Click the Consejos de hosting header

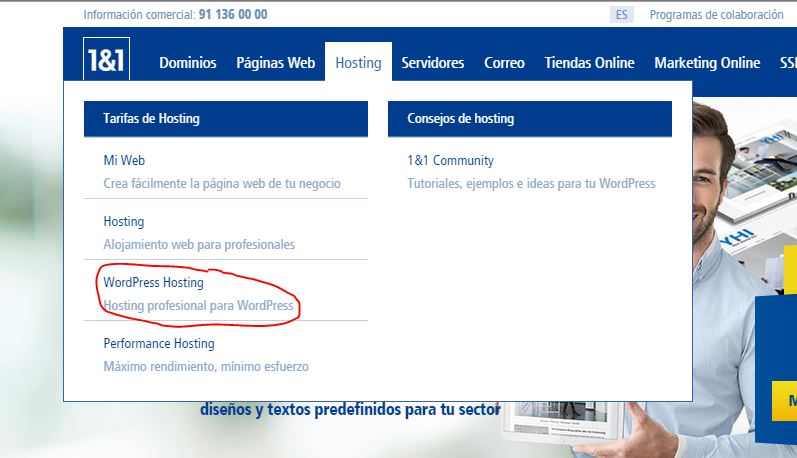(460, 119)
